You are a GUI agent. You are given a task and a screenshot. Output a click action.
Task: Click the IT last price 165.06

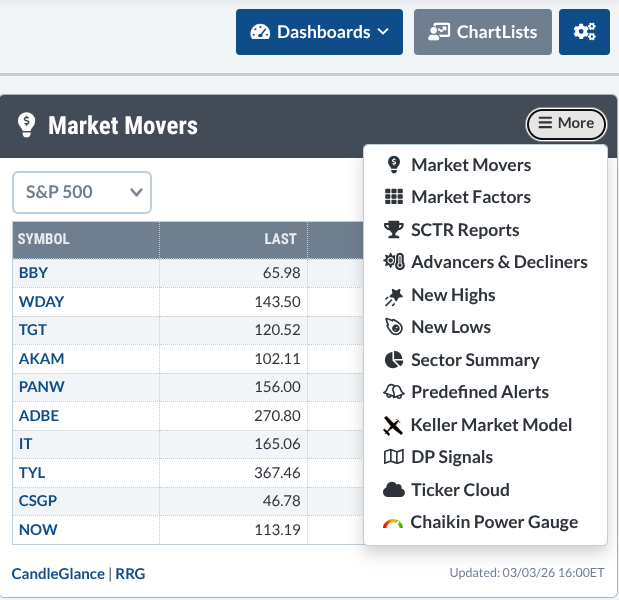[277, 444]
